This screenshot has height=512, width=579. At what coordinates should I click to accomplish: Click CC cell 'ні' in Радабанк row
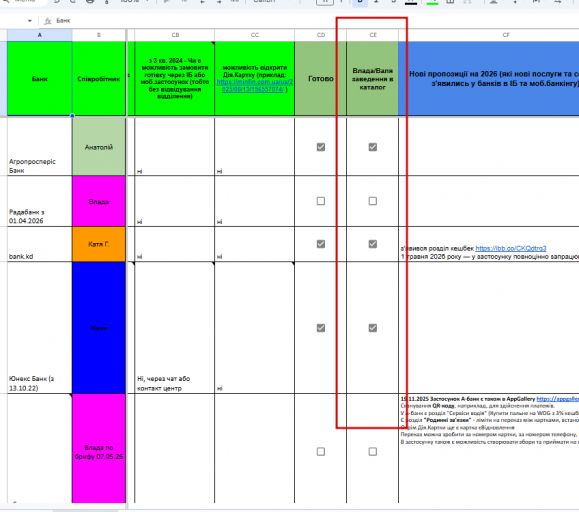point(255,202)
